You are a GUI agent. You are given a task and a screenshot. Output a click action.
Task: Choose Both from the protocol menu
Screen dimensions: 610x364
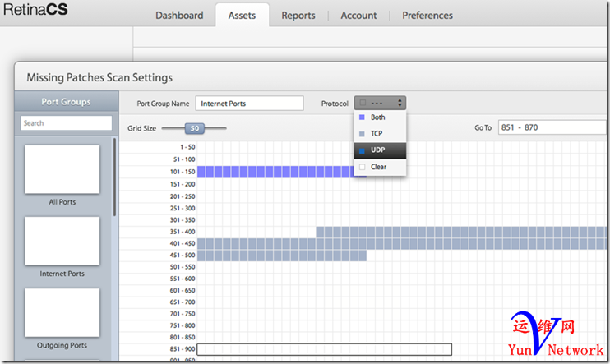(380, 117)
